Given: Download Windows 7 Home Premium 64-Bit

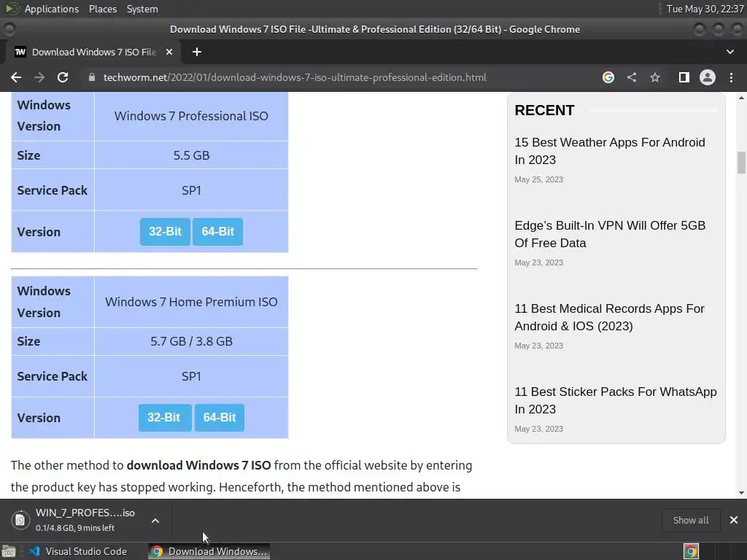Looking at the screenshot, I should click(220, 418).
